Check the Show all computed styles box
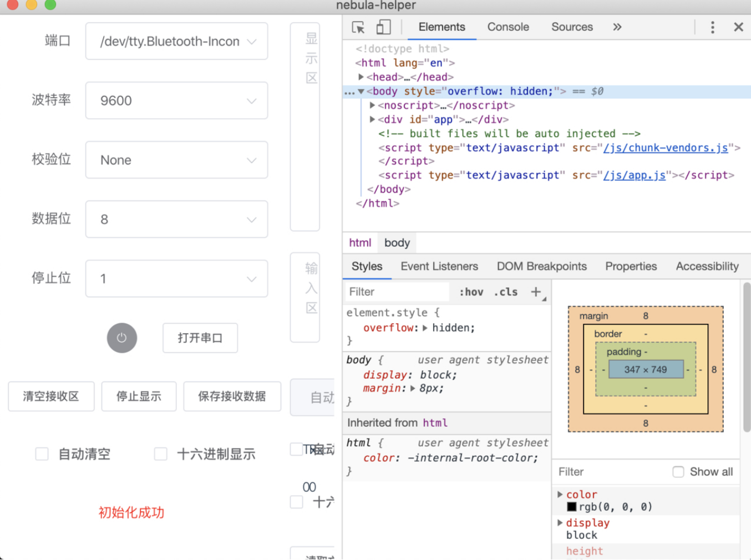The width and height of the screenshot is (751, 560). (678, 472)
